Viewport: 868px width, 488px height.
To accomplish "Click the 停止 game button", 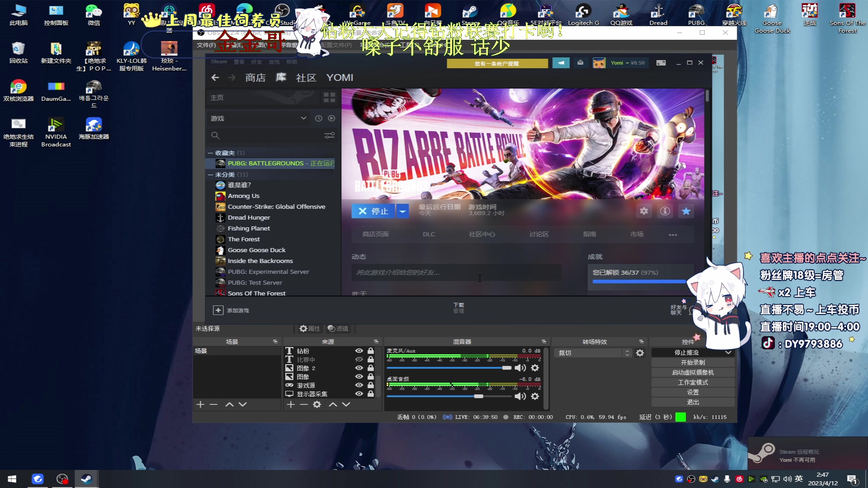I will click(x=373, y=211).
